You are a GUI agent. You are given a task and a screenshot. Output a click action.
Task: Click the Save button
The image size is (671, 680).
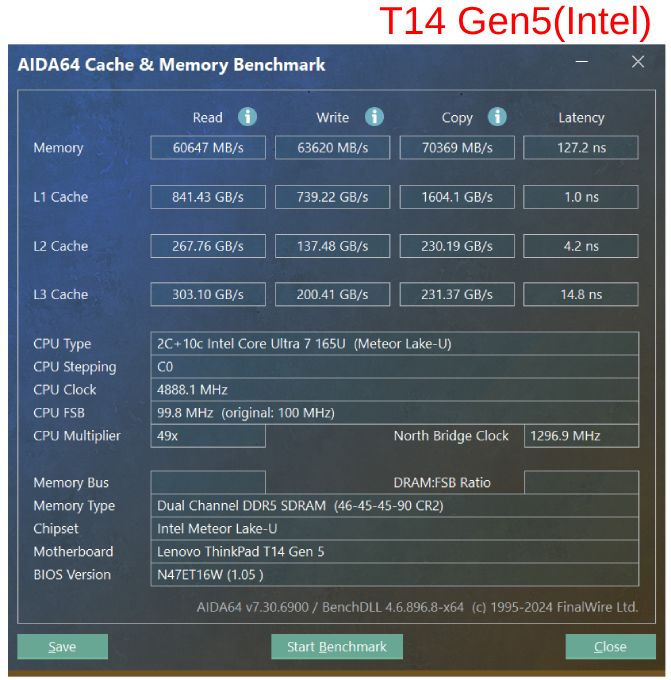tap(62, 647)
